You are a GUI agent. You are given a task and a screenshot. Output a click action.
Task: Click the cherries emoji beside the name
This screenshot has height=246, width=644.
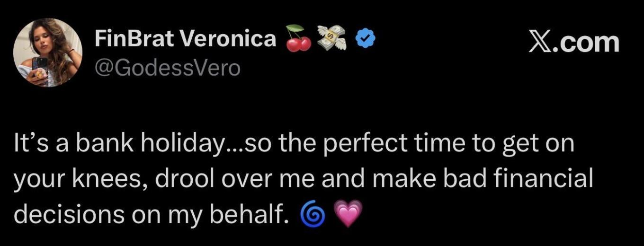298,38
